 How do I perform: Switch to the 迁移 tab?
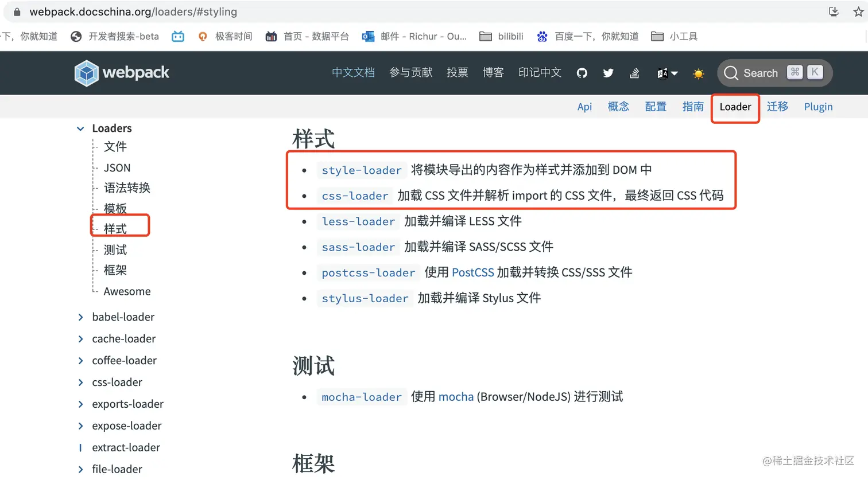(777, 107)
